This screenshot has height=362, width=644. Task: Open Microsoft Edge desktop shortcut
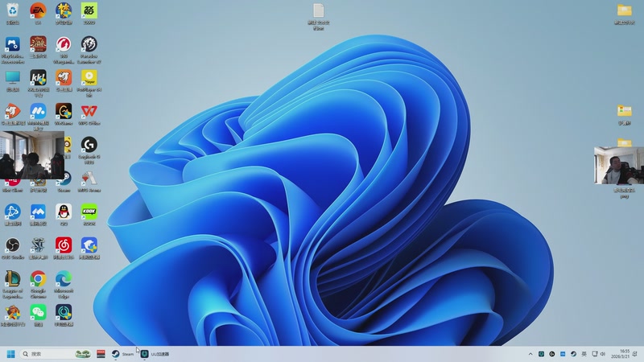[x=64, y=285]
